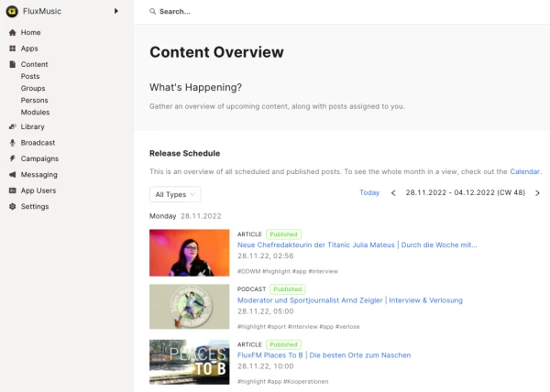The height and width of the screenshot is (392, 550).
Task: Go to the previous week arrow
Action: click(393, 193)
